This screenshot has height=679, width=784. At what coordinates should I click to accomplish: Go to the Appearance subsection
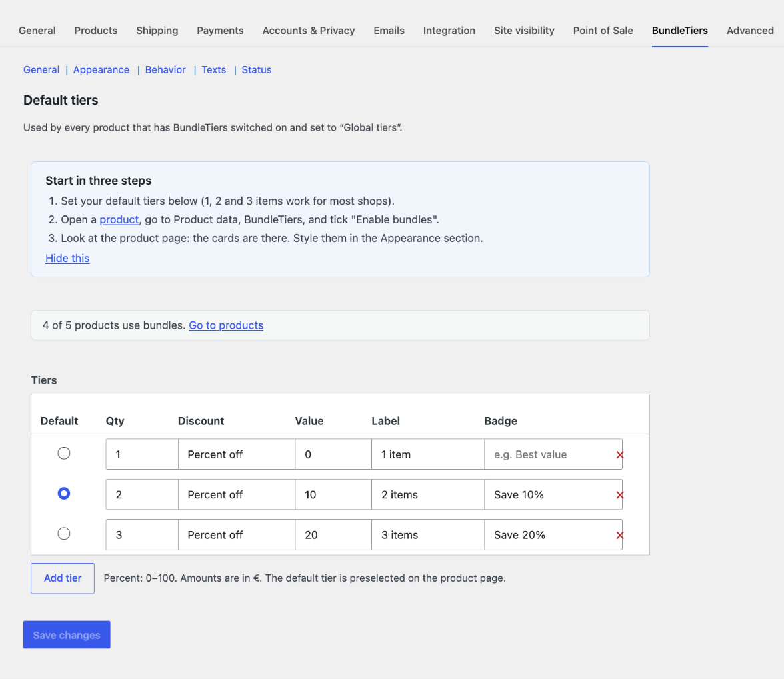click(x=101, y=69)
